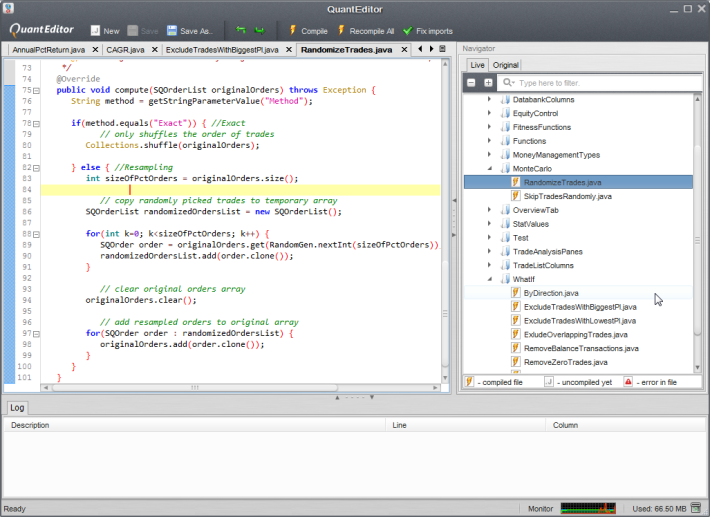Click the New file toolbar button
Screen dimensions: 710x517
[x=105, y=31]
